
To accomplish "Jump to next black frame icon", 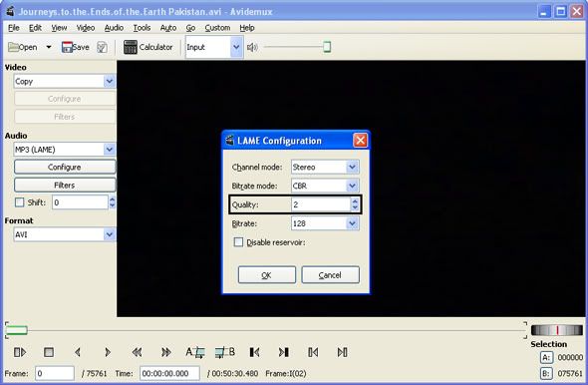I will tap(283, 352).
